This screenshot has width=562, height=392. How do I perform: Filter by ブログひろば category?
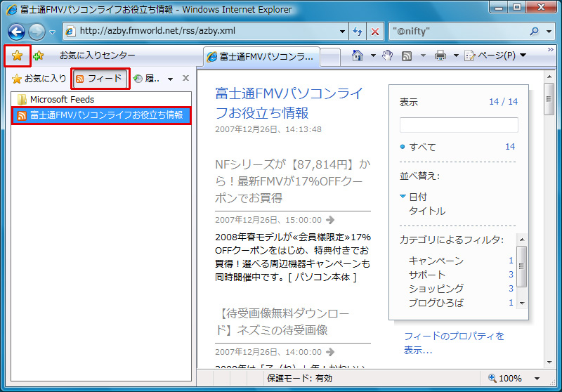tap(436, 303)
